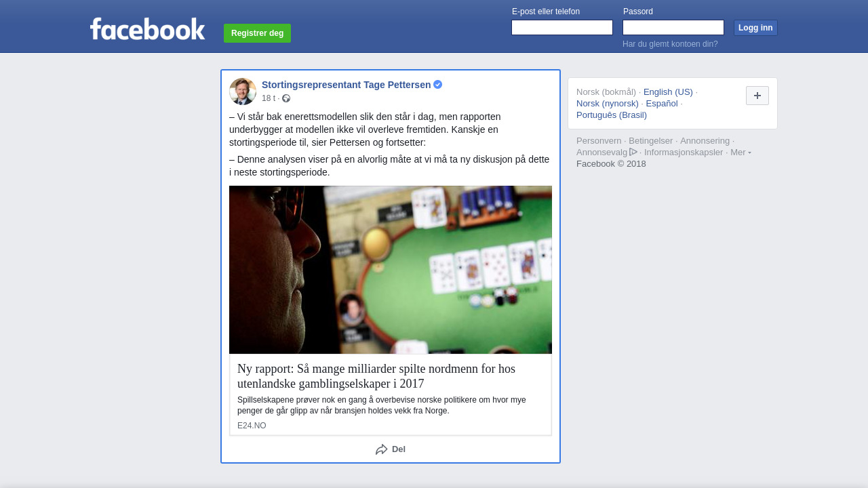Switch language to English (US)
This screenshot has height=488, width=868.
[668, 92]
